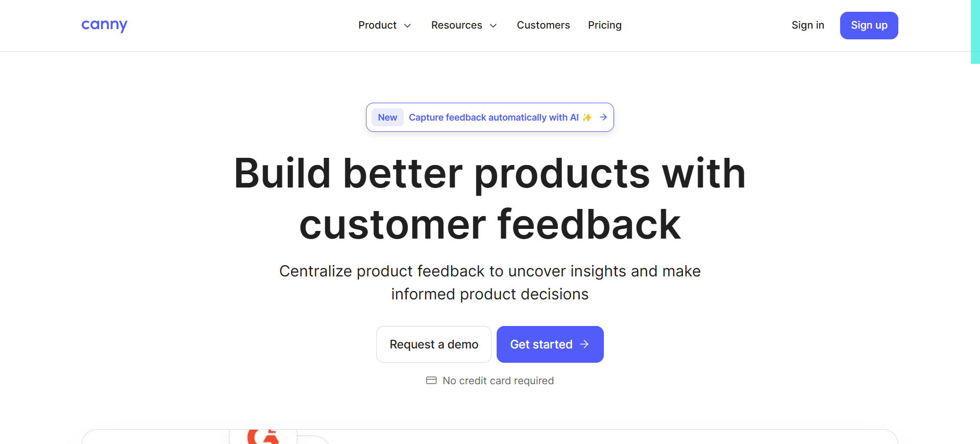The image size is (980, 444).
Task: Click the credit card icon
Action: click(x=431, y=380)
